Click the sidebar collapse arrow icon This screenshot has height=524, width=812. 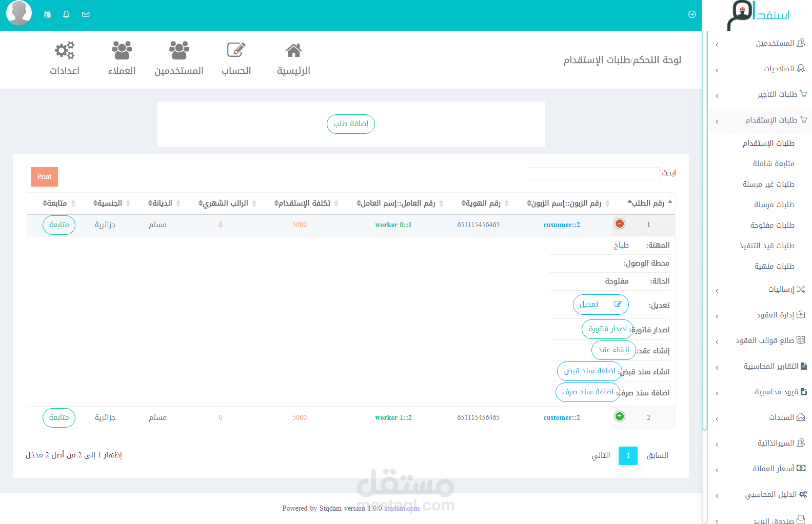click(692, 14)
